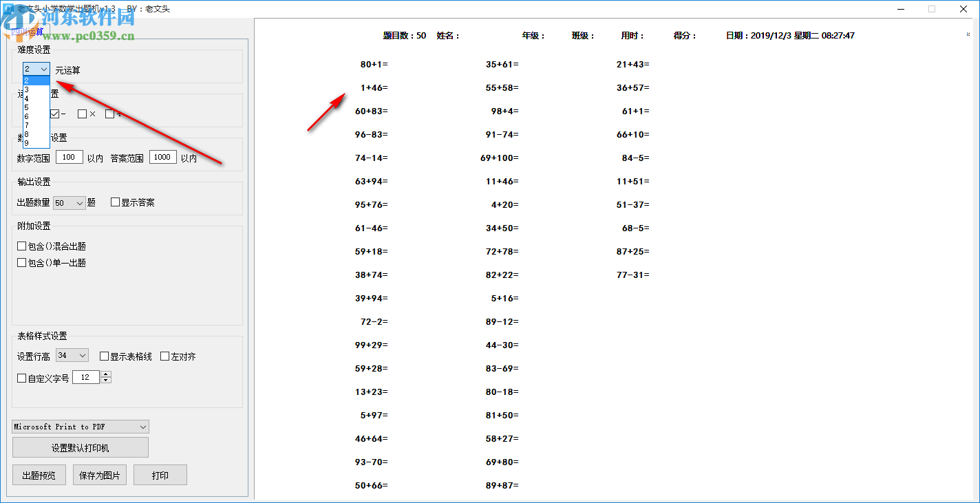Click the problem 87+25=

click(633, 251)
